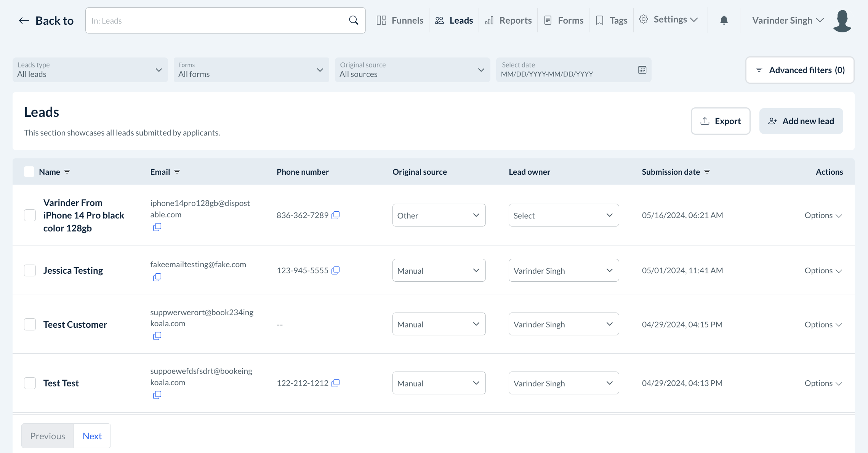The height and width of the screenshot is (453, 868).
Task: Select the Test Test lead checkbox
Action: click(x=30, y=383)
